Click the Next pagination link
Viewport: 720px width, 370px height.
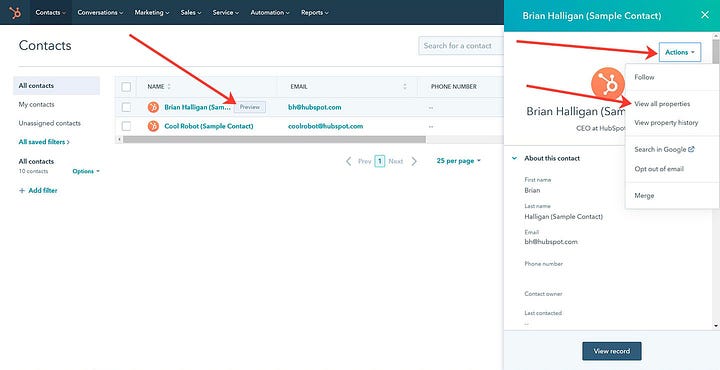(x=396, y=161)
